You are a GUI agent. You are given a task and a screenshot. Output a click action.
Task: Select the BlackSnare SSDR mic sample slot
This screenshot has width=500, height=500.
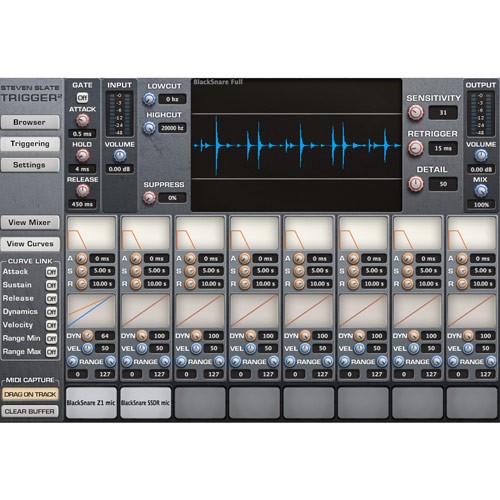click(146, 403)
